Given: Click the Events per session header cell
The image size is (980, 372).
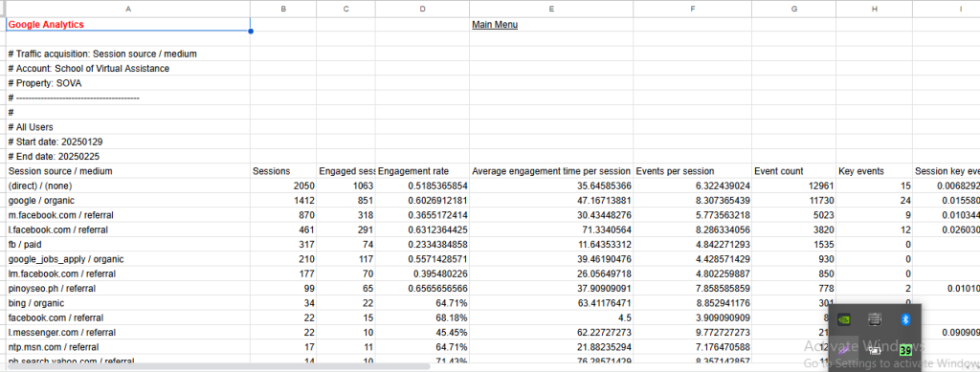Looking at the screenshot, I should (693, 171).
